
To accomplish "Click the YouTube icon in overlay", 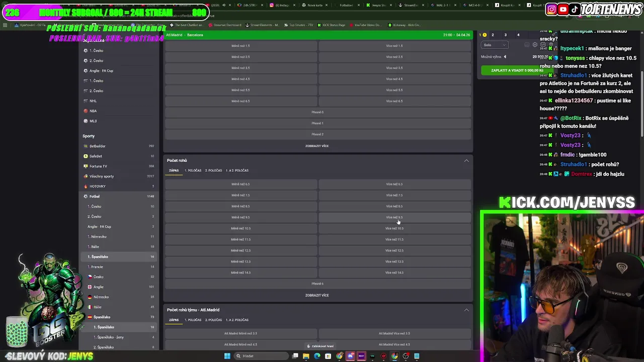I will point(563,9).
